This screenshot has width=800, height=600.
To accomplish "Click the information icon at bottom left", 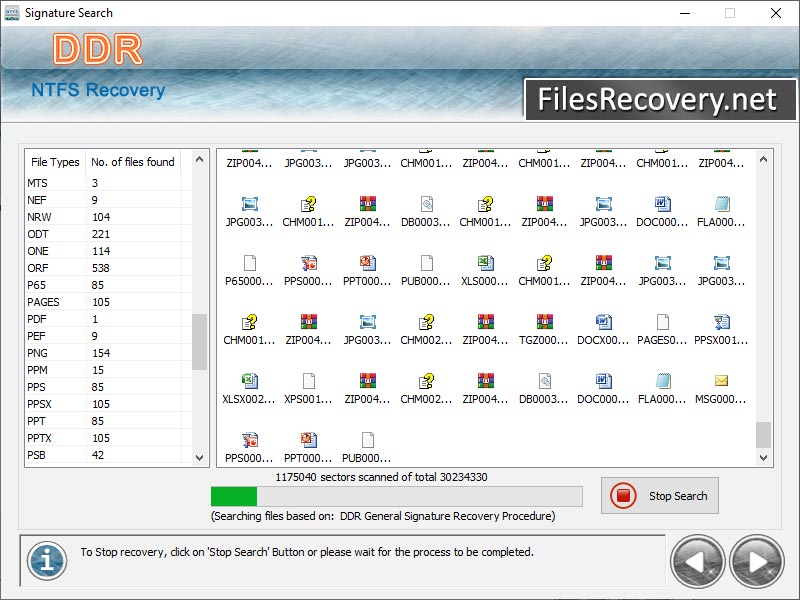I will tap(45, 561).
